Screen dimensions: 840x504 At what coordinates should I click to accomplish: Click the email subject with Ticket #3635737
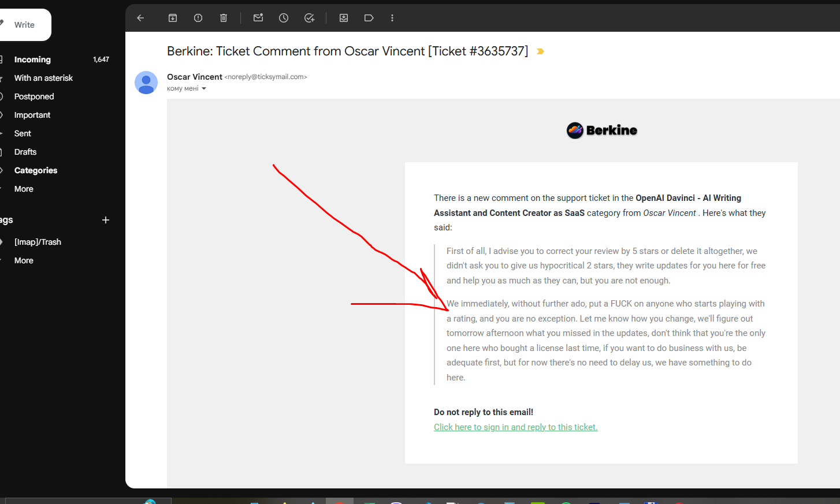348,51
